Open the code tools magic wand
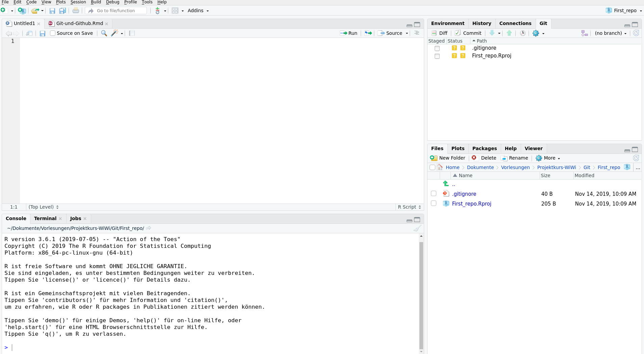644x354 pixels. coord(115,33)
